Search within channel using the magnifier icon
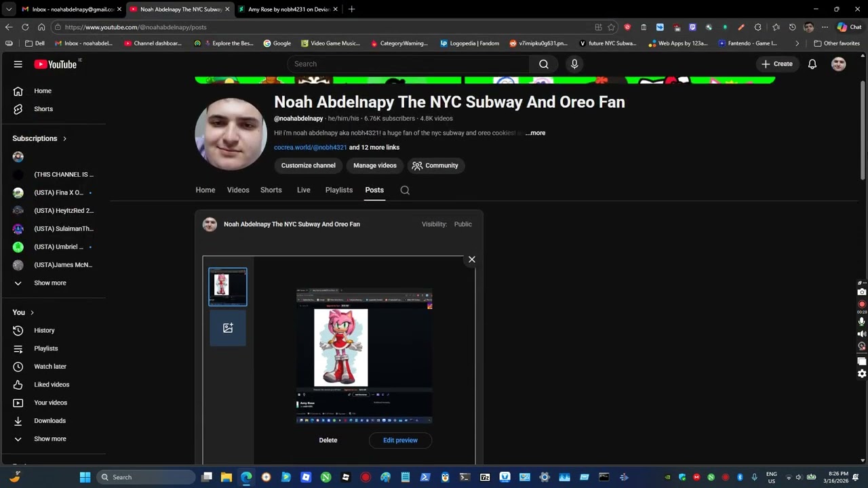Image resolution: width=868 pixels, height=488 pixels. click(x=405, y=190)
